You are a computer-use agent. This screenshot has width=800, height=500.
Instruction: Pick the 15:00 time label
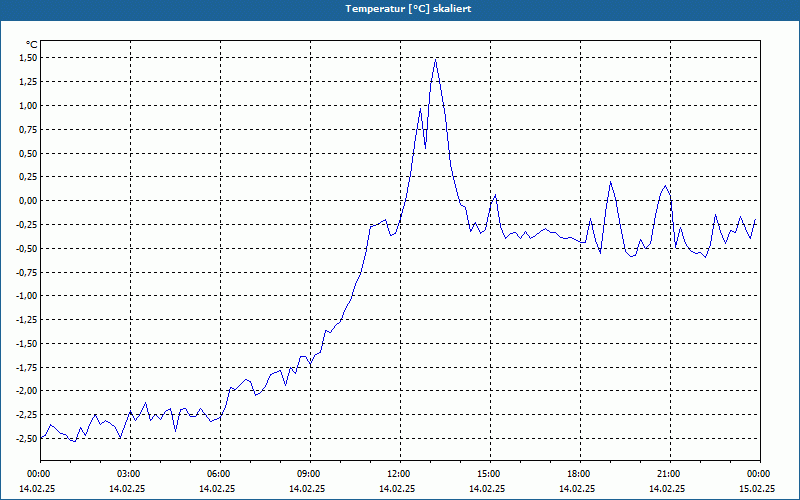pos(490,474)
